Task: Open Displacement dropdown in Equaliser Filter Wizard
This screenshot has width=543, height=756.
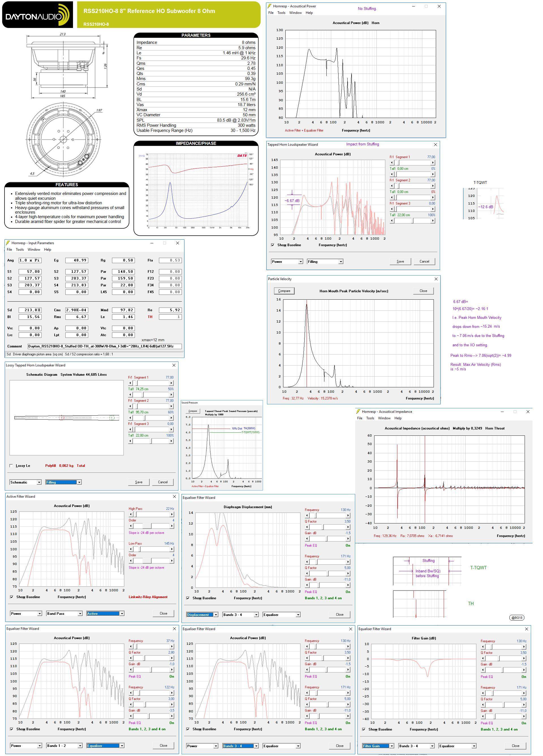Action: coord(202,615)
